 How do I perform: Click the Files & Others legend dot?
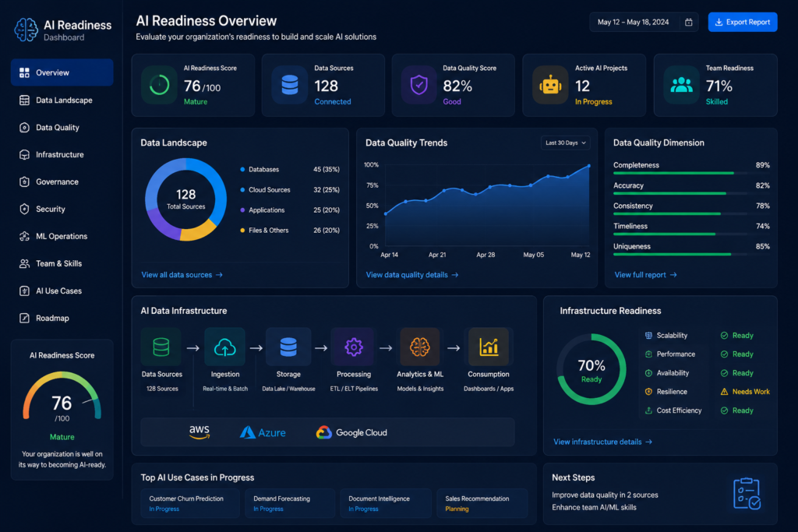point(242,231)
